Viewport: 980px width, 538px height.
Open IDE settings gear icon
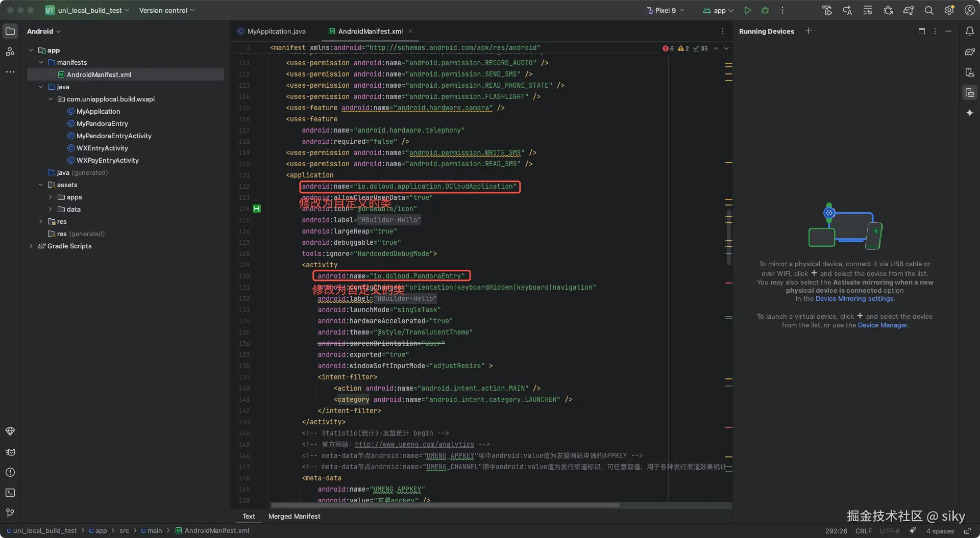949,10
